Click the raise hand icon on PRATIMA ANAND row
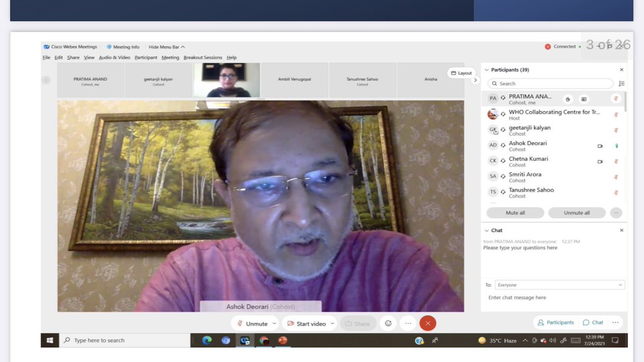 click(568, 99)
